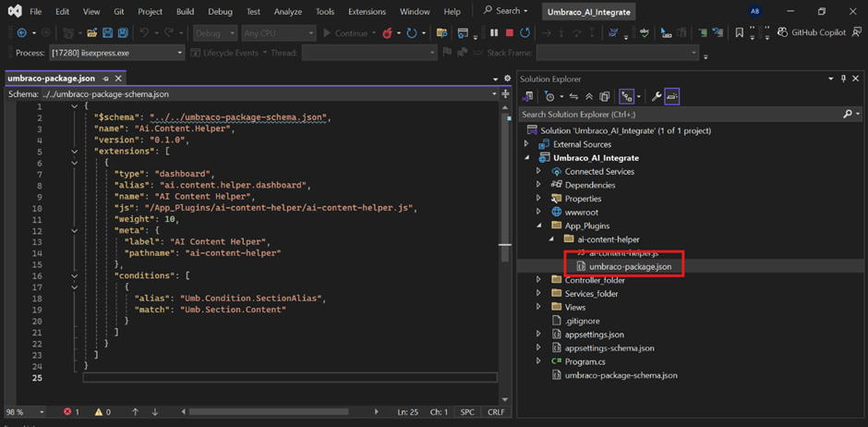Click the Navigate Backward arrow icon
The height and width of the screenshot is (427, 868).
point(22,33)
